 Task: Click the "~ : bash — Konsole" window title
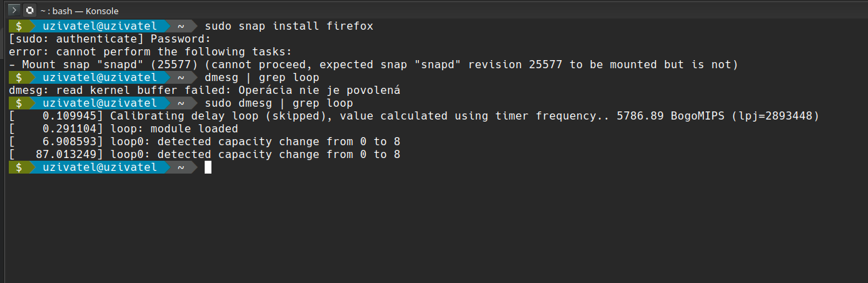point(78,11)
